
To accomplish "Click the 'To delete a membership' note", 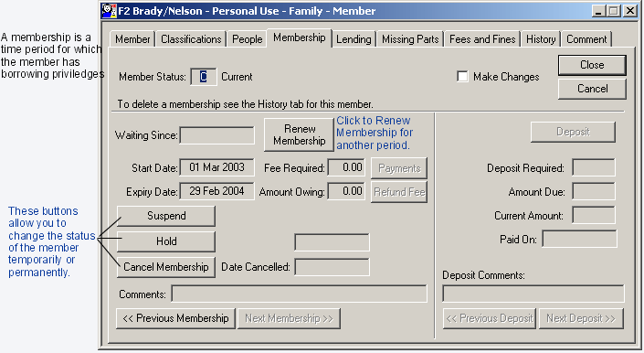I will pyautogui.click(x=245, y=104).
